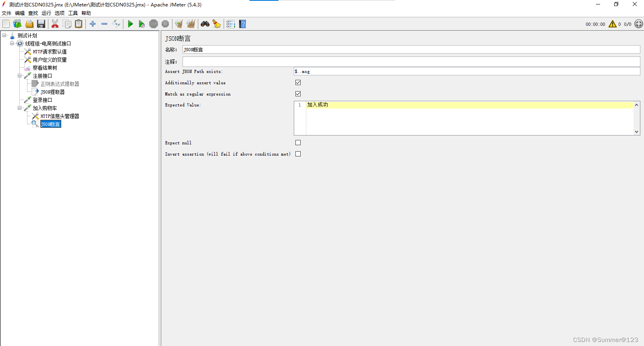
Task: Click the warning triangle log icon
Action: click(x=613, y=24)
